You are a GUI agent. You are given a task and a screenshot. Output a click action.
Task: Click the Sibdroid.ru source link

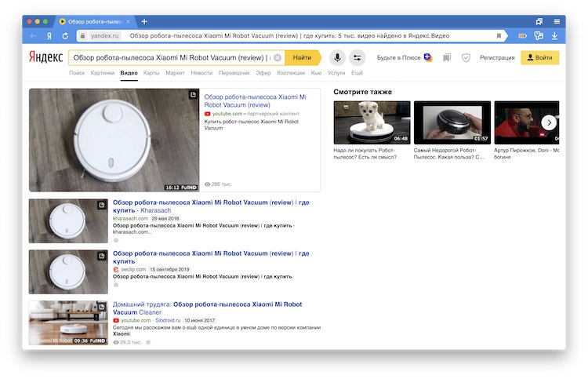(168, 320)
